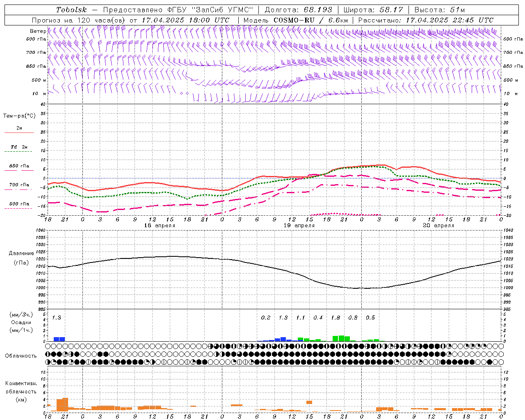The width and height of the screenshot is (525, 420).
Task: Click the Давление pressure axis label
Action: 19,253
